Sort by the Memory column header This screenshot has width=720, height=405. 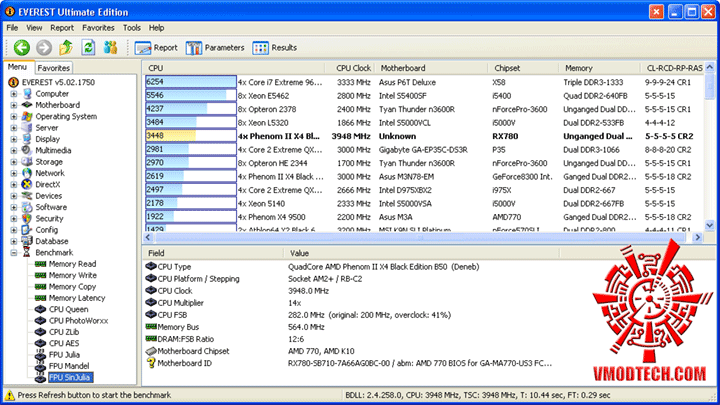599,68
